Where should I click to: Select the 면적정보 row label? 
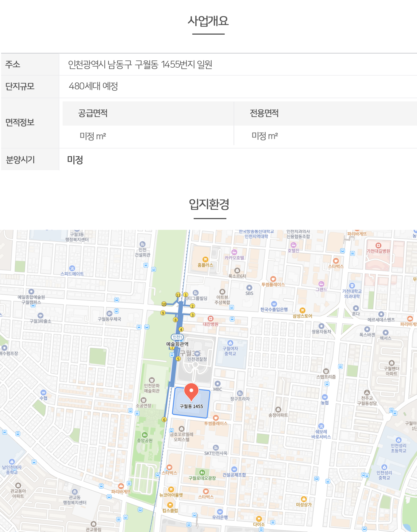[20, 122]
